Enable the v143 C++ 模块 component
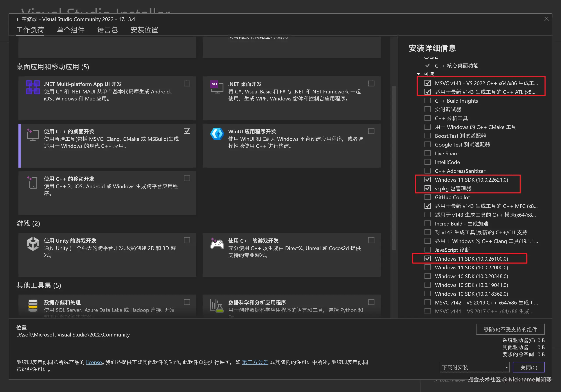 pyautogui.click(x=427, y=215)
